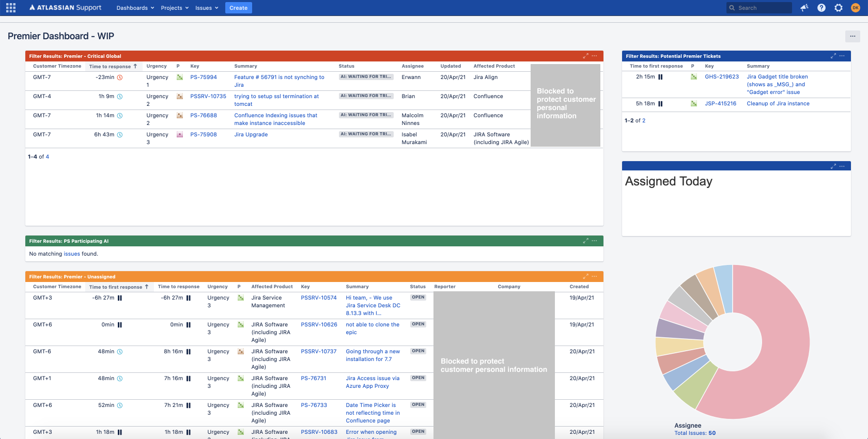
Task: Sort Critical Global by Time to response
Action: (113, 66)
